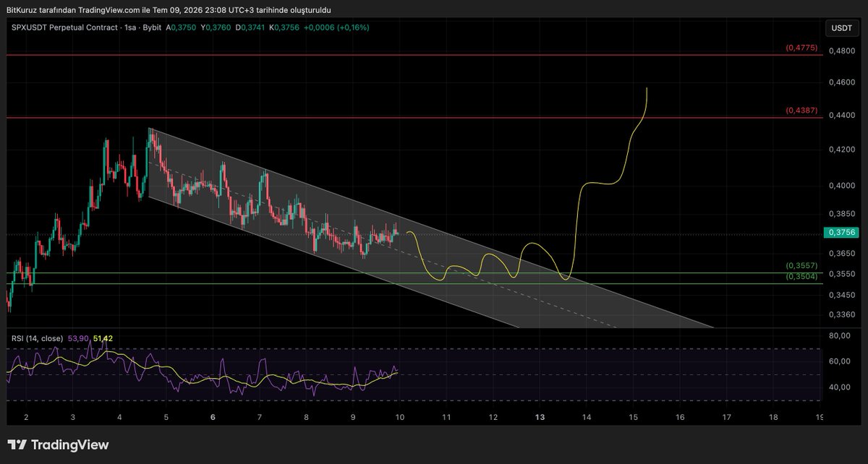Click date 15 on time axis
Screen dimensions: 868x464
633,417
